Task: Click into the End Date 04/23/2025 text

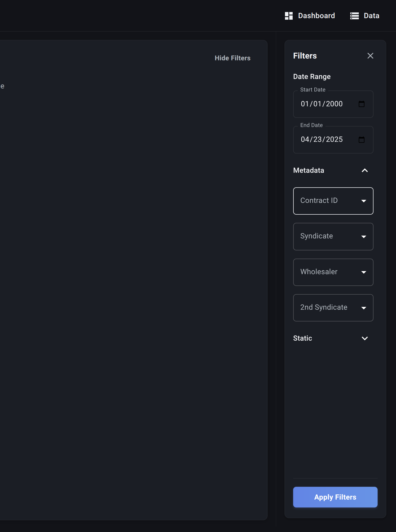Action: [322, 140]
